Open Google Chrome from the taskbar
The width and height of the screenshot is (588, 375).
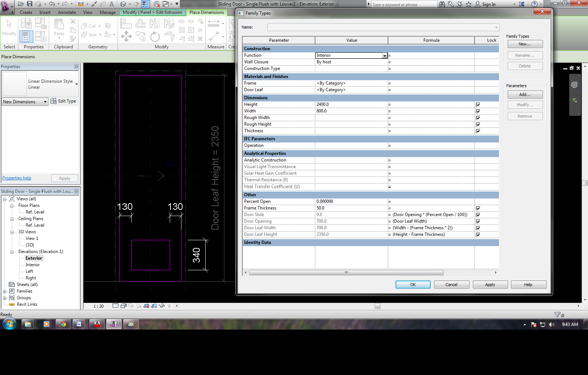tap(63, 324)
